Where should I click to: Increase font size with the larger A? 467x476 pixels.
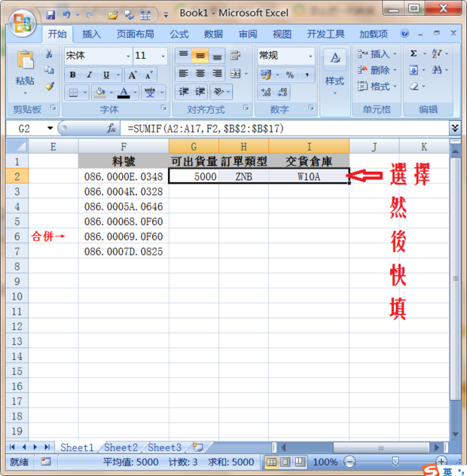pos(132,75)
